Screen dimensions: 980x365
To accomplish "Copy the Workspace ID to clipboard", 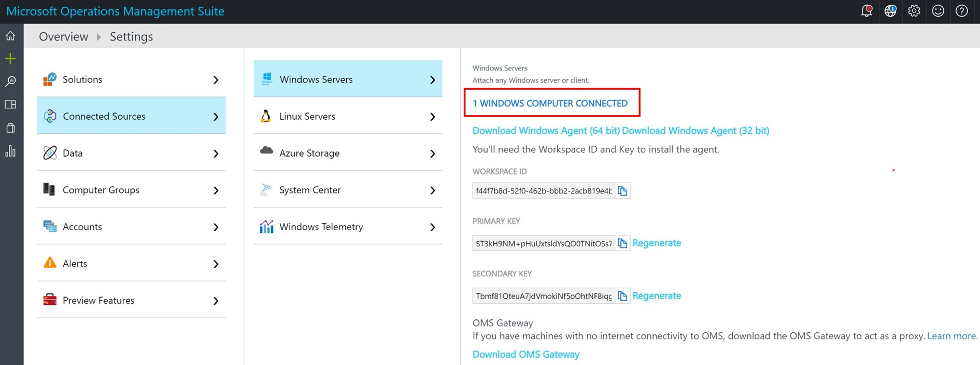I will (x=622, y=191).
